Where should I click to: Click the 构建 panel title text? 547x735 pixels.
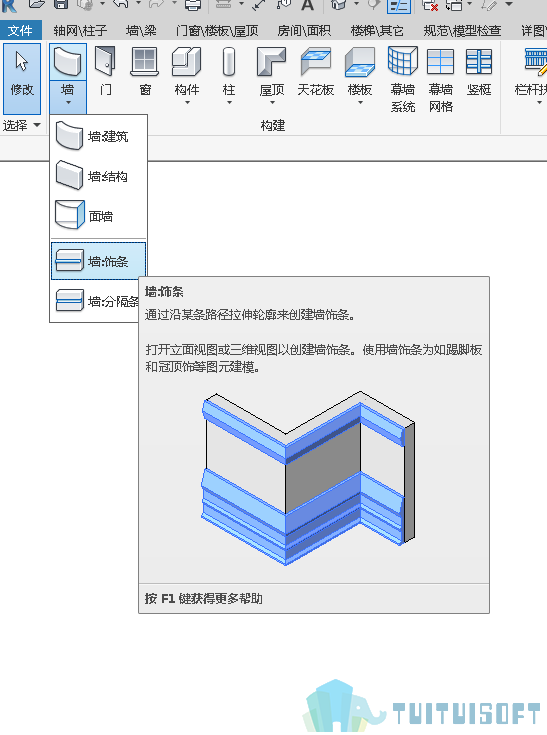click(273, 125)
